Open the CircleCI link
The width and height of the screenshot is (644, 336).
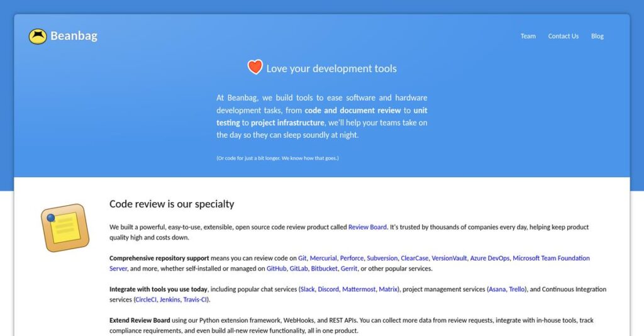pos(146,300)
